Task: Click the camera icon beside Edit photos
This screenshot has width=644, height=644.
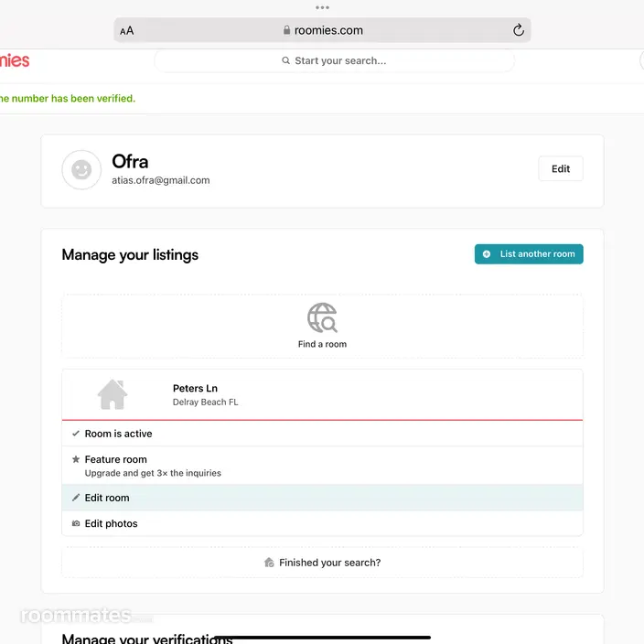Action: 76,523
